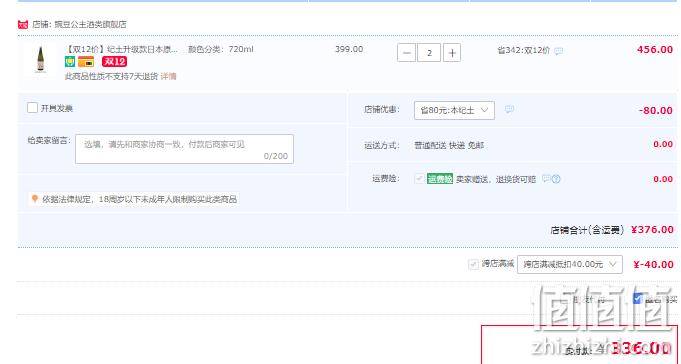Open the store name link 豌豆公主酒类旗舰店
The image size is (681, 364).
(x=90, y=24)
